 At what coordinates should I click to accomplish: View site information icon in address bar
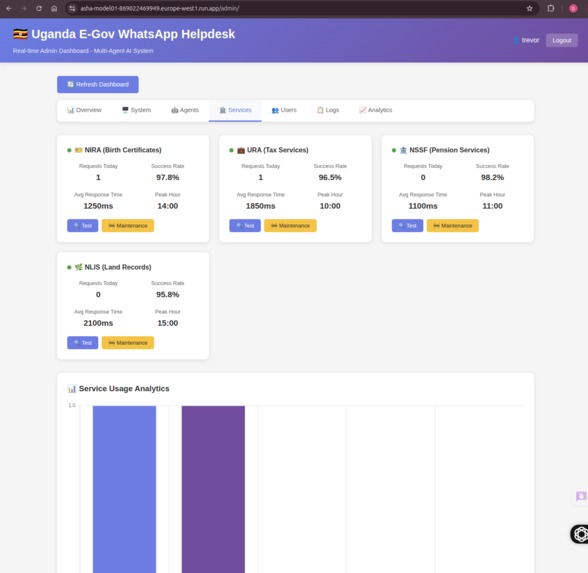72,8
